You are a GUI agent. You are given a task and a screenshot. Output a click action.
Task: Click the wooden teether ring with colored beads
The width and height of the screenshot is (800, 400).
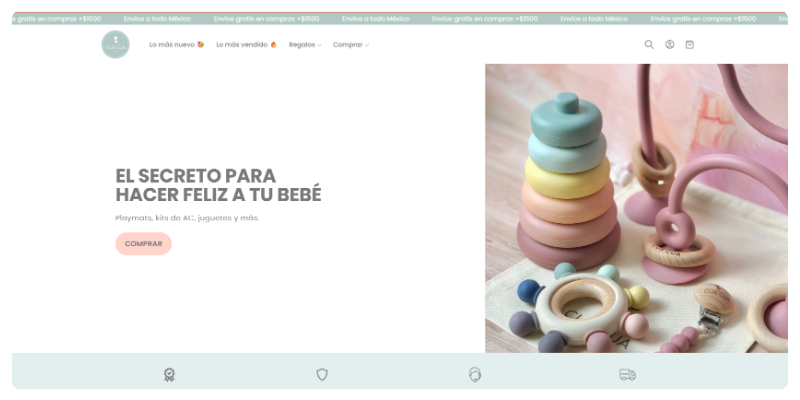tap(578, 308)
